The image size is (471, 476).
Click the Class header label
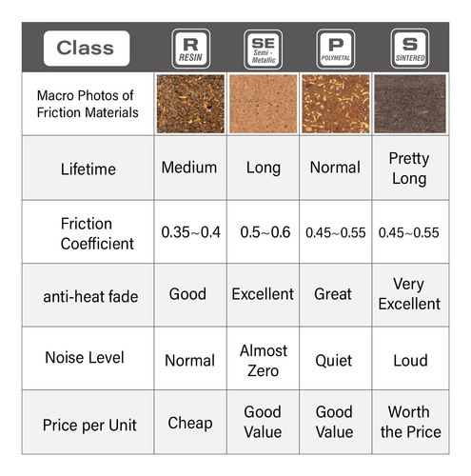coord(87,49)
